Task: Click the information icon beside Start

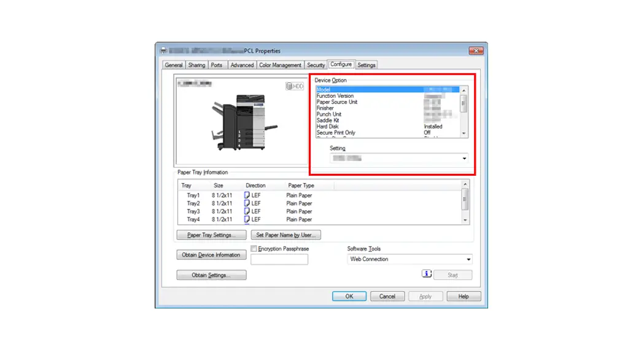Action: [x=426, y=274]
